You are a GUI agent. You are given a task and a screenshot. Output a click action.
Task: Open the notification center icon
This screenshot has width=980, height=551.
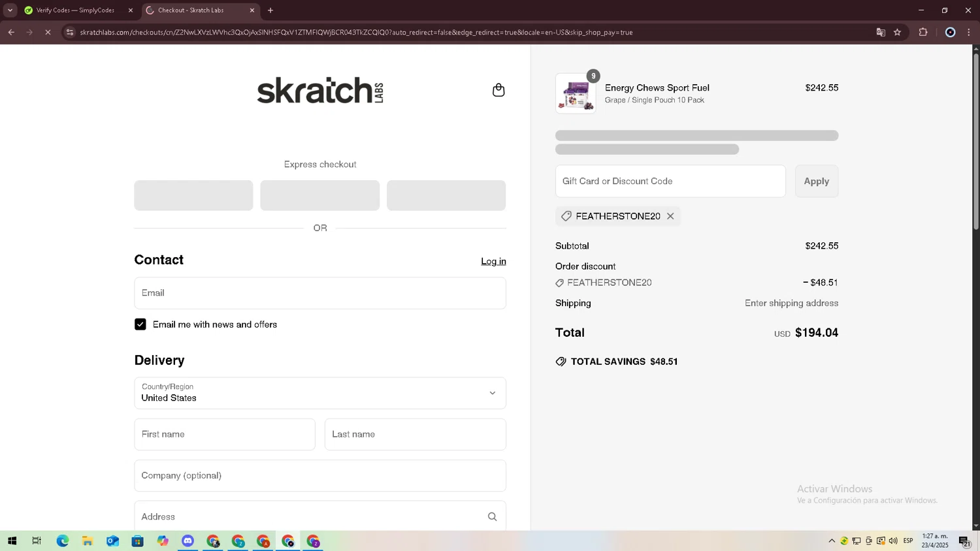[x=964, y=541]
